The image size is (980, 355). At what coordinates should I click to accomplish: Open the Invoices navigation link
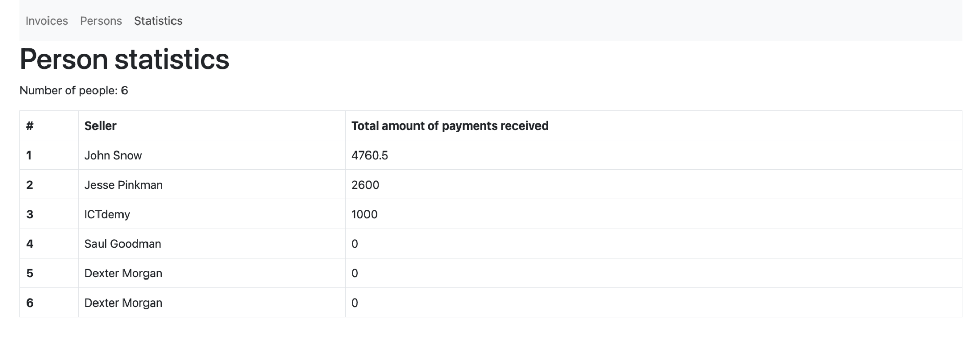pyautogui.click(x=46, y=21)
